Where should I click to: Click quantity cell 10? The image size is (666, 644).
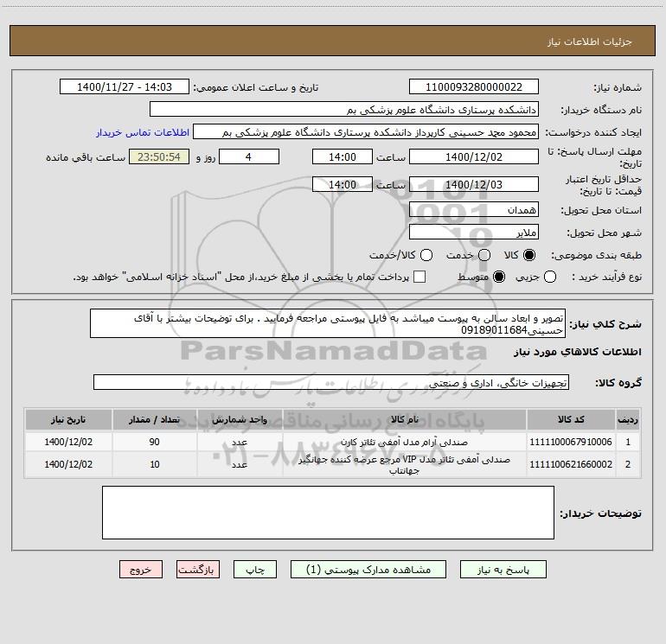pos(154,464)
